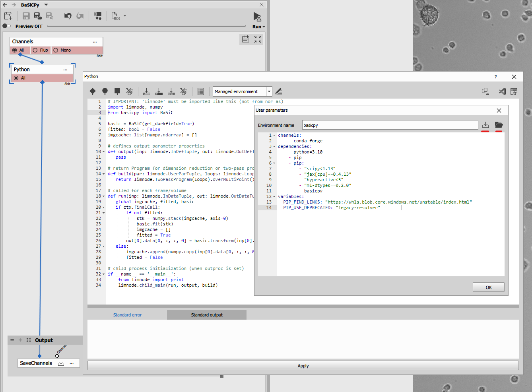Click the undo arrow in the recipe toolbar

68,16
